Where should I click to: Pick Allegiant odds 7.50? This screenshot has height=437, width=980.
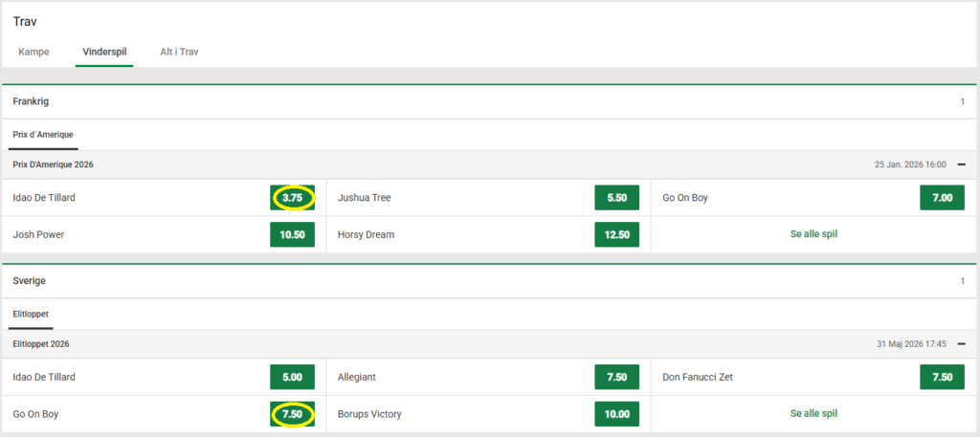[x=616, y=378]
